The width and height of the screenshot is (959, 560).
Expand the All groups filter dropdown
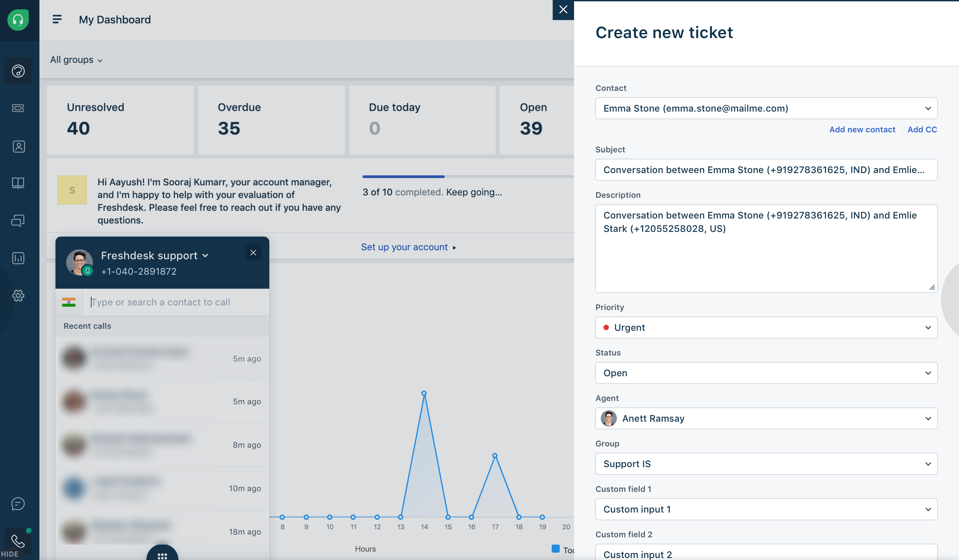click(76, 60)
